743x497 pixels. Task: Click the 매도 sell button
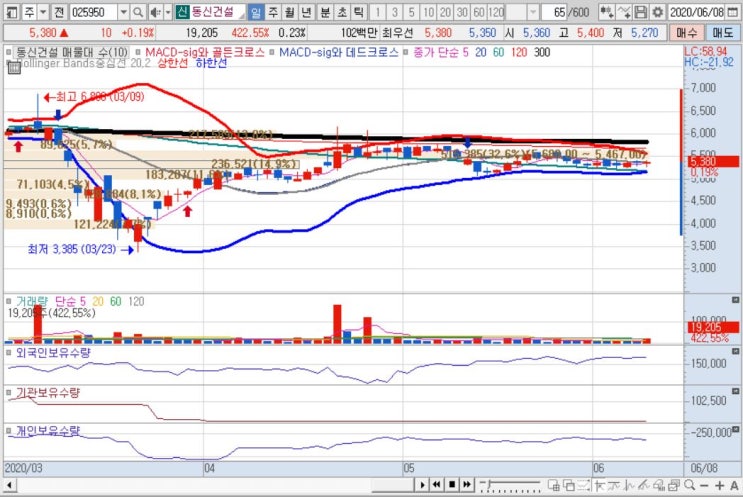click(723, 33)
